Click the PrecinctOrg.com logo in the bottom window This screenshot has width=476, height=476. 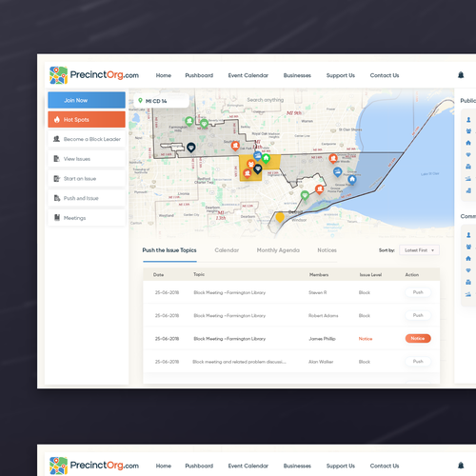pyautogui.click(x=94, y=466)
